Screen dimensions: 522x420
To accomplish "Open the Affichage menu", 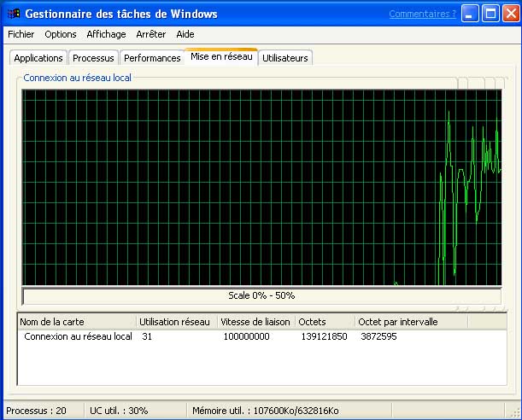I will [x=106, y=34].
